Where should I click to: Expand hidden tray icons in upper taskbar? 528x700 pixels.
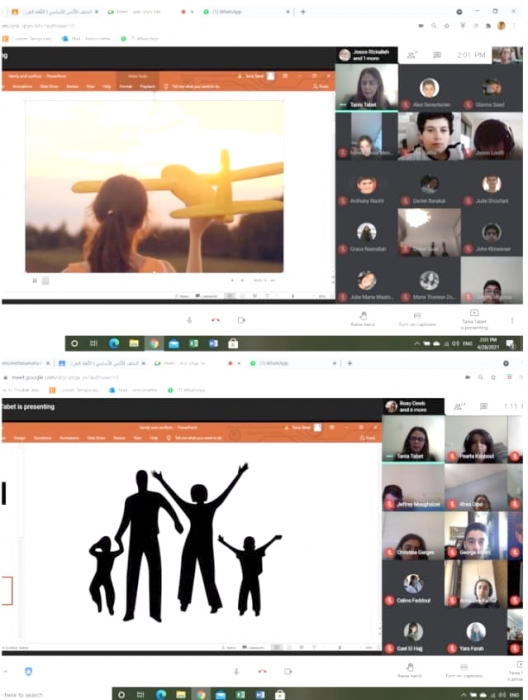[x=416, y=343]
